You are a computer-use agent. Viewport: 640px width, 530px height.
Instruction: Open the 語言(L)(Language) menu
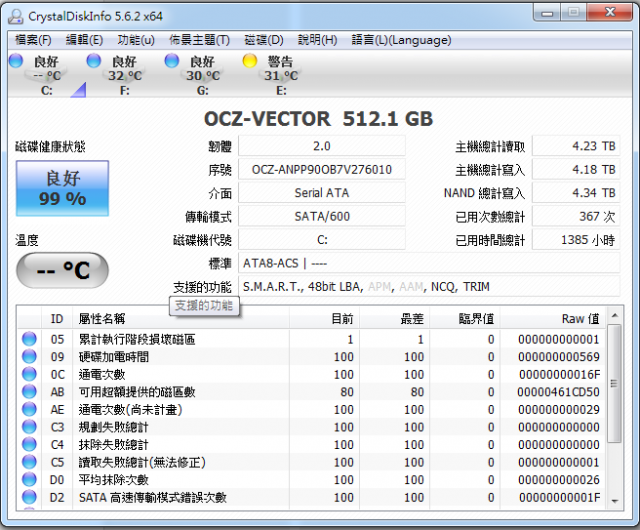coord(401,40)
